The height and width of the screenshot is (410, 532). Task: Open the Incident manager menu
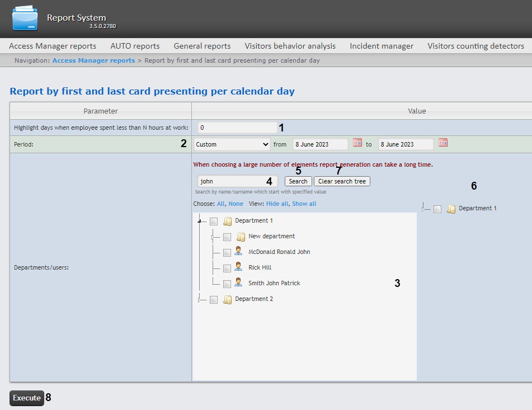(x=382, y=46)
